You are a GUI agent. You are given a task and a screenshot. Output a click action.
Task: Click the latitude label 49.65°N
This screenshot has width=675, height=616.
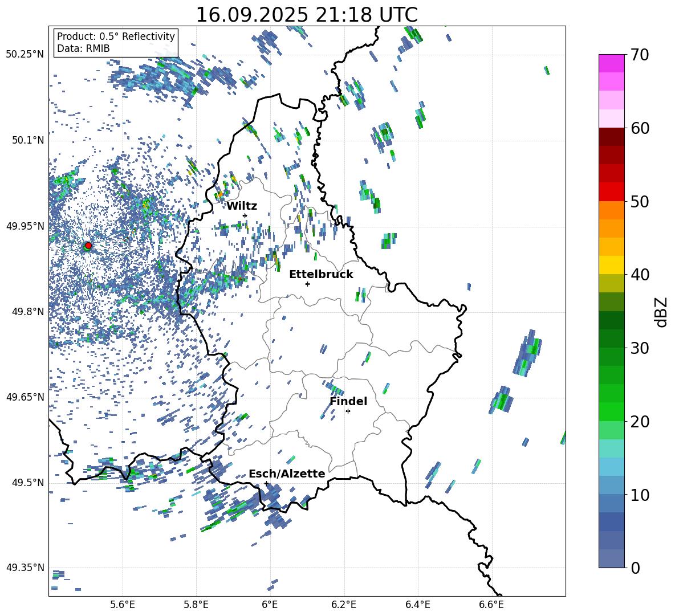click(25, 397)
